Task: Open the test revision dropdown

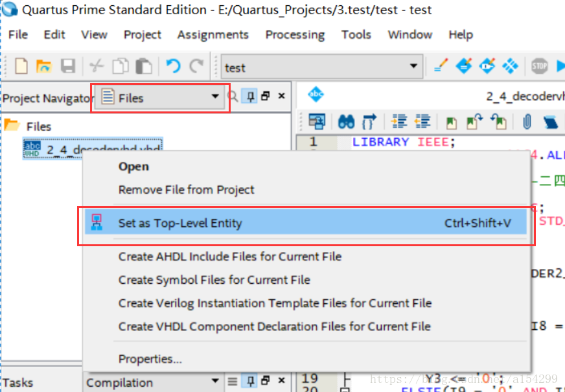Action: (322, 67)
